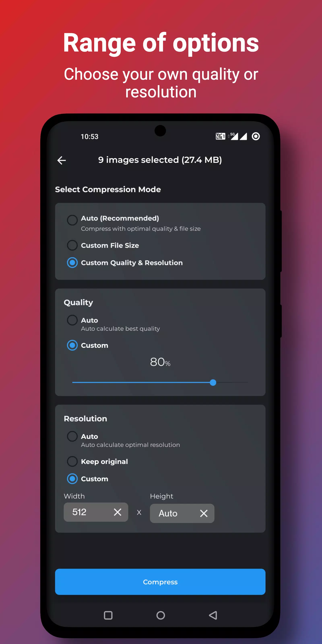Tap the VoLTE status bar icon
This screenshot has height=644, width=322.
220,136
